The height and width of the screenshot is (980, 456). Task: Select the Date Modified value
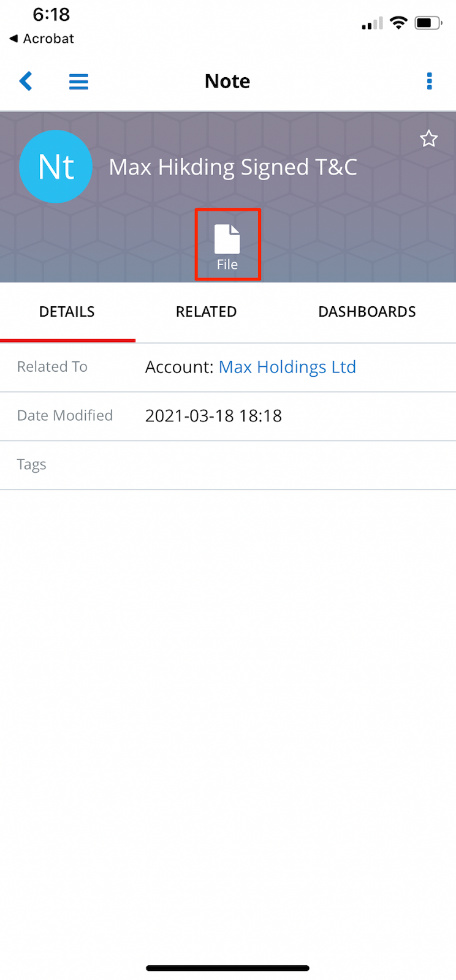213,416
